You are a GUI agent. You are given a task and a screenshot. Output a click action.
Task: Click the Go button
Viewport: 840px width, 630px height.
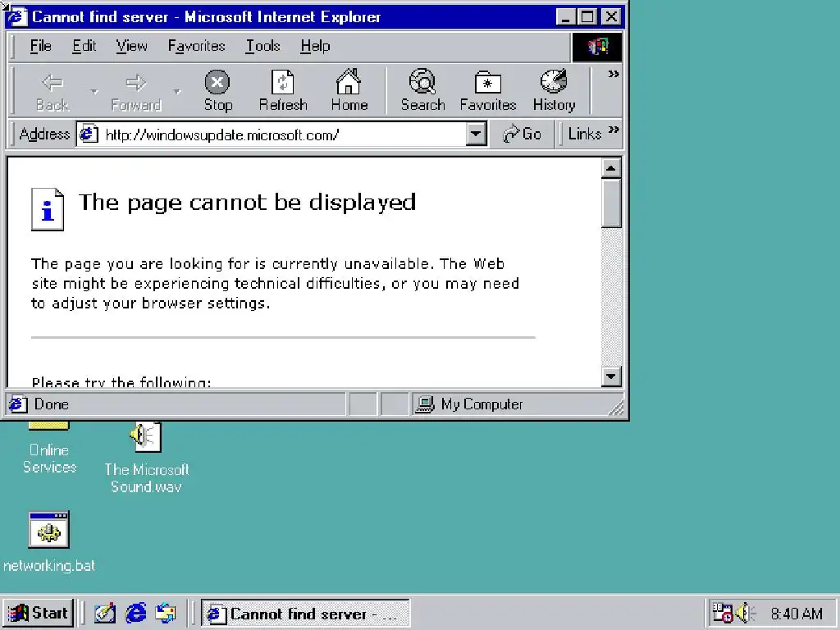[x=522, y=134]
